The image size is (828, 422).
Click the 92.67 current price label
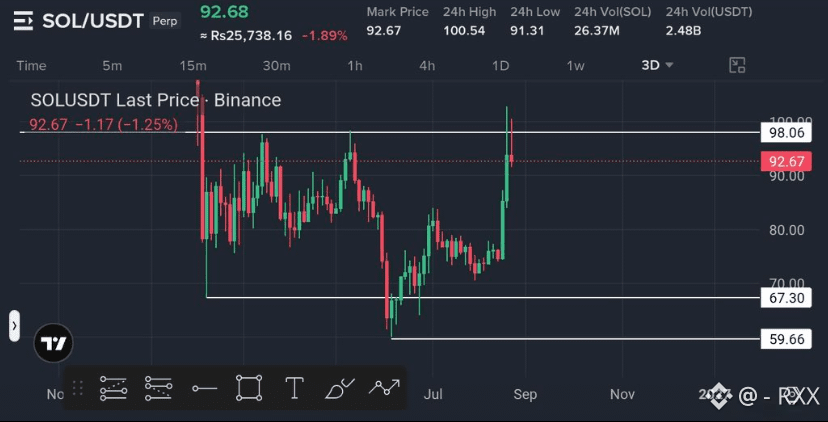tap(786, 161)
